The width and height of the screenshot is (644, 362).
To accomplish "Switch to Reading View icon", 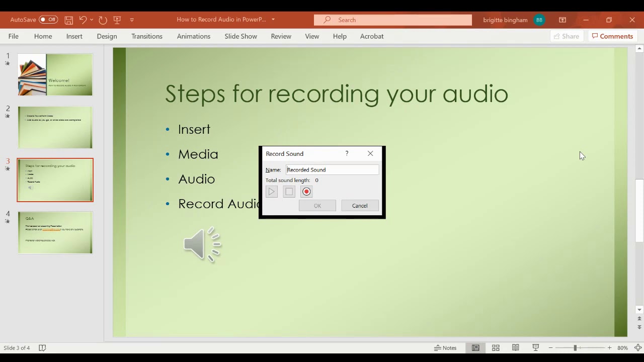I will coord(516,348).
